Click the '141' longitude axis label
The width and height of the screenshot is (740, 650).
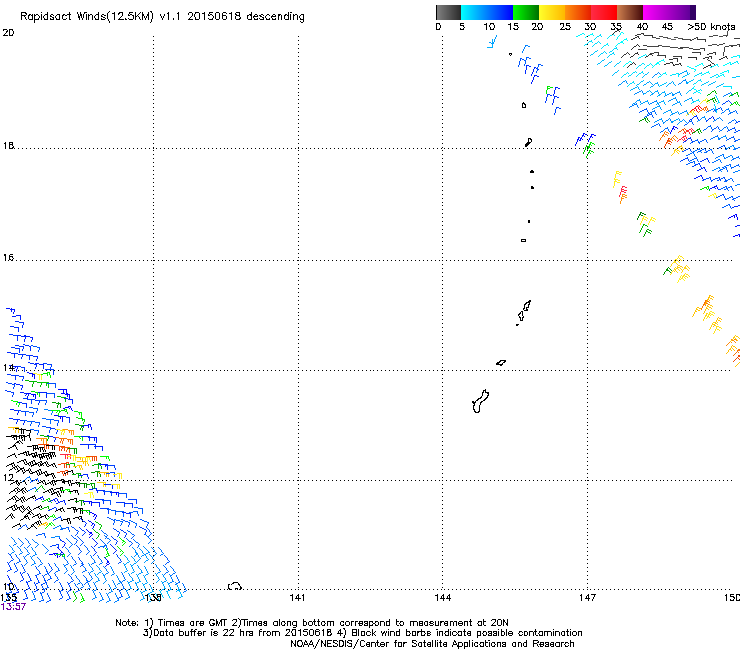coord(297,598)
